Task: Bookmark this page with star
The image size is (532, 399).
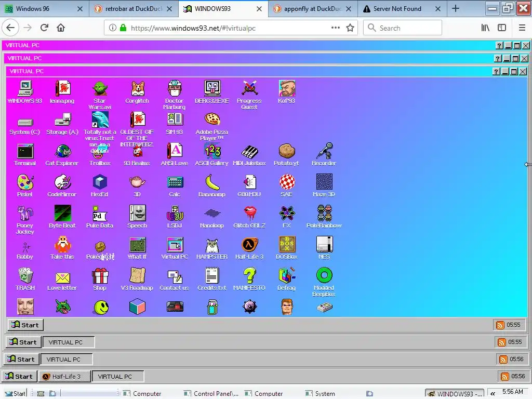Action: (350, 28)
